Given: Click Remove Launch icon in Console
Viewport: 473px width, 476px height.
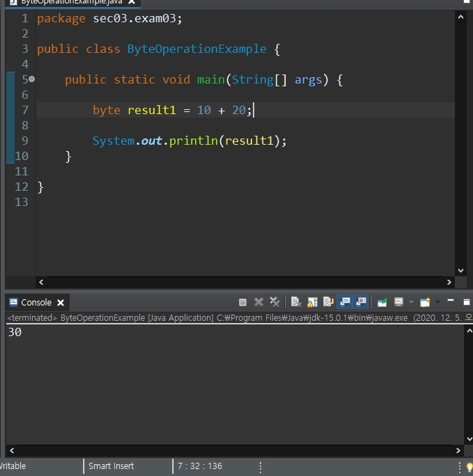Looking at the screenshot, I should coord(258,302).
